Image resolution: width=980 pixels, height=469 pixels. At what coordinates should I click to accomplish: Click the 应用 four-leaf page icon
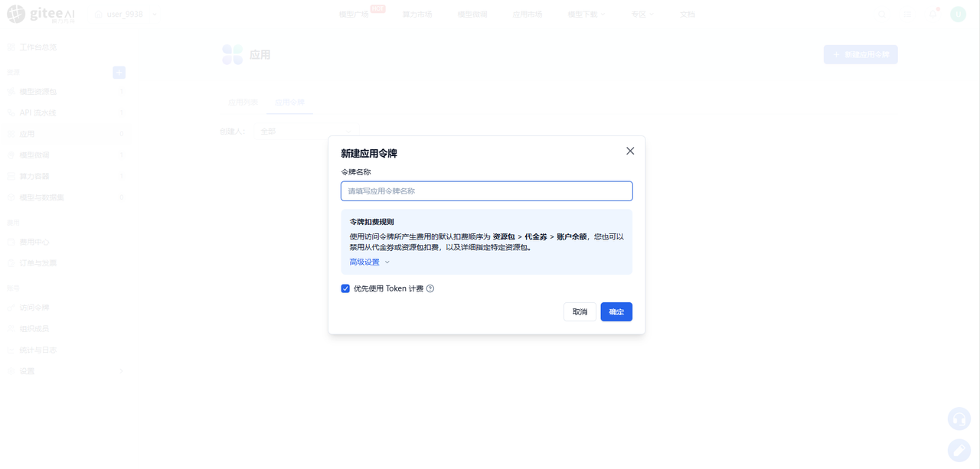pos(232,54)
